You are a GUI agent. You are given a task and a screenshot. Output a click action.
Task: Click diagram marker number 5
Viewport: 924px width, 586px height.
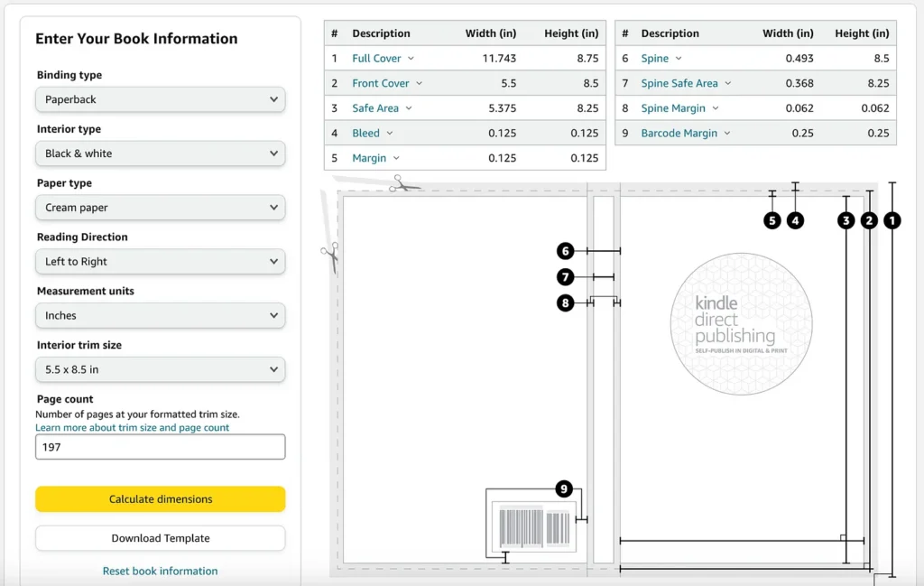(772, 220)
